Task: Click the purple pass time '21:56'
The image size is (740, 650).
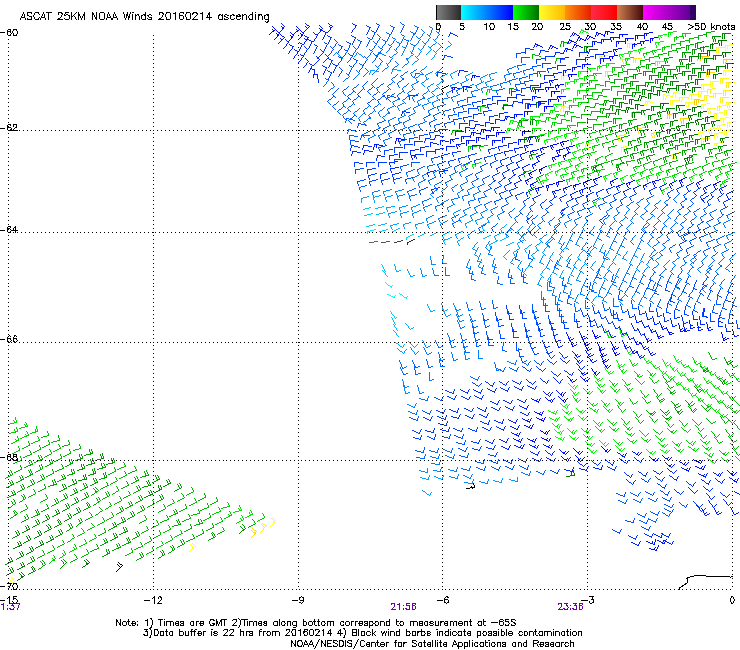Action: 404,607
